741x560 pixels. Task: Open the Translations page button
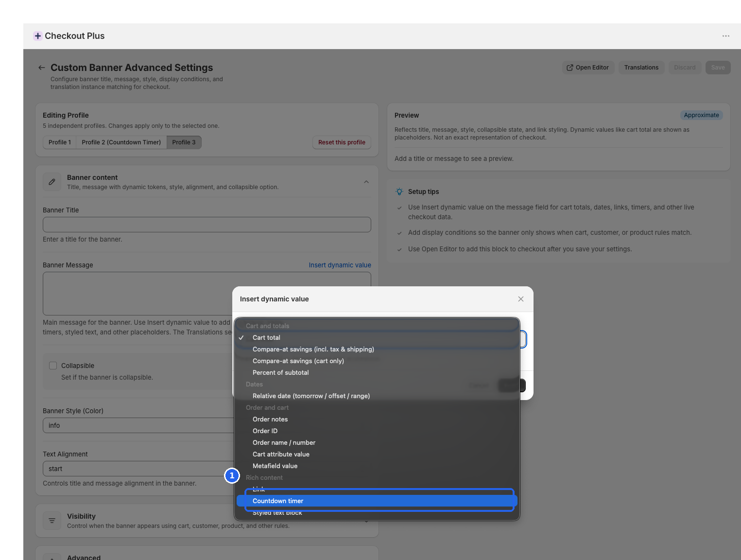pyautogui.click(x=641, y=68)
